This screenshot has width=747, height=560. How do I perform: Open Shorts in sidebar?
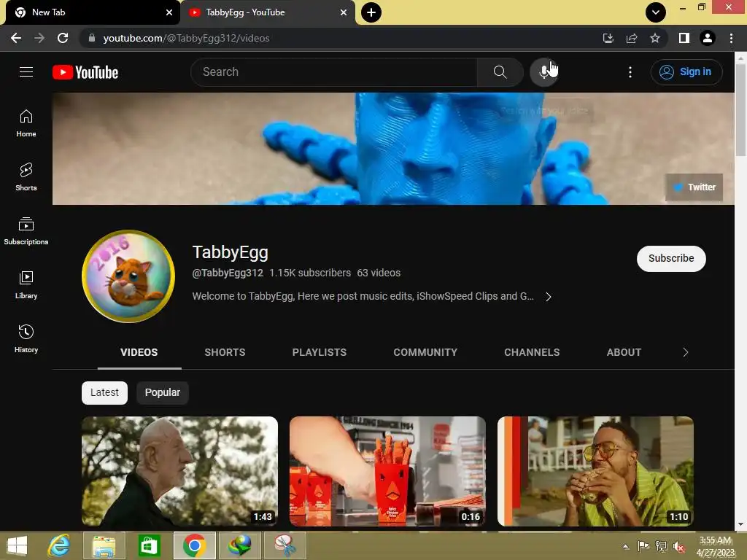(x=26, y=177)
